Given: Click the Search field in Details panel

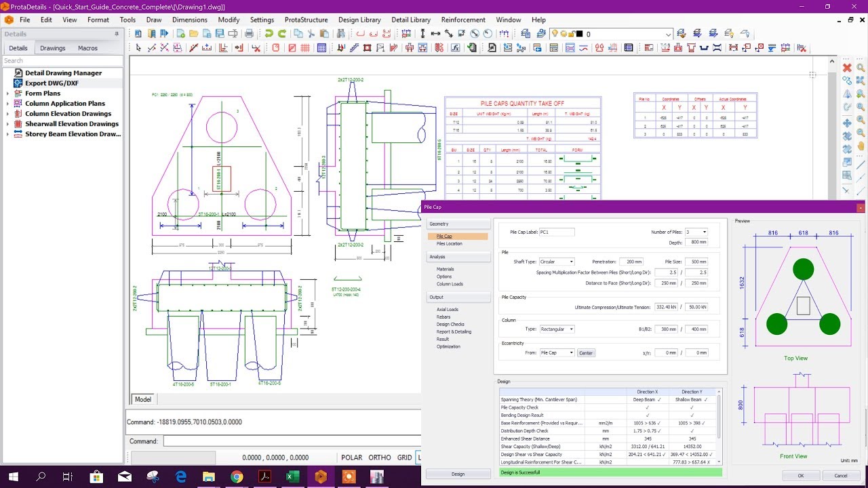Looking at the screenshot, I should [62, 61].
